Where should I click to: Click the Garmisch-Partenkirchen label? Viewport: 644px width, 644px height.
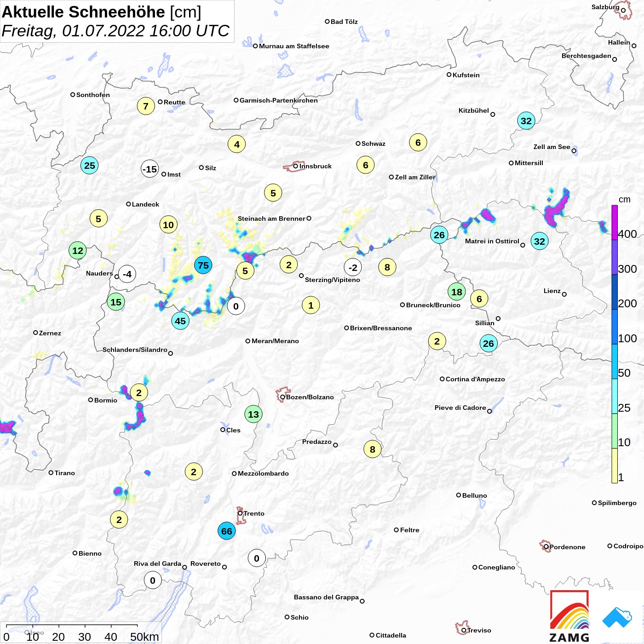pos(279,100)
